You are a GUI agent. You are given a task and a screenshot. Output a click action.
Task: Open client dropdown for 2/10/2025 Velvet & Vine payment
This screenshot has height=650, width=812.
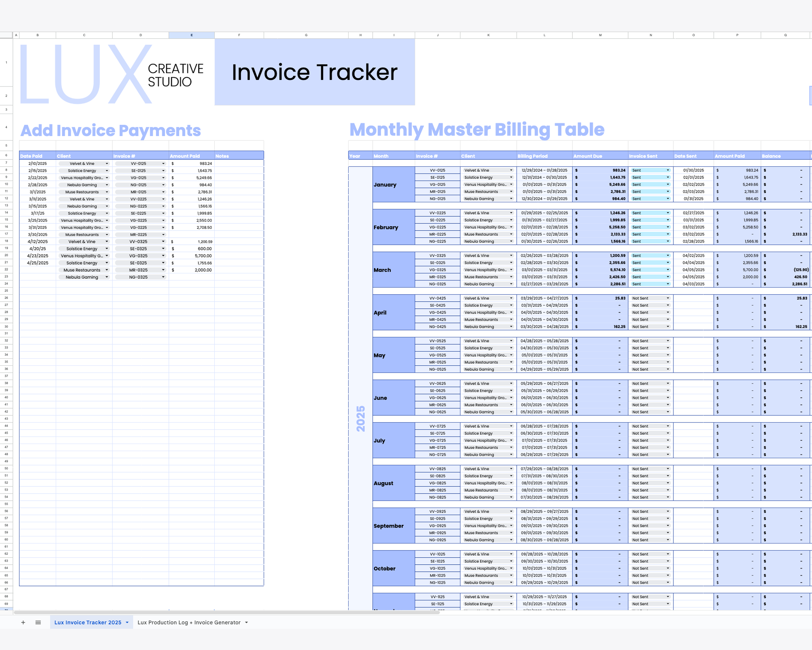[x=107, y=164]
